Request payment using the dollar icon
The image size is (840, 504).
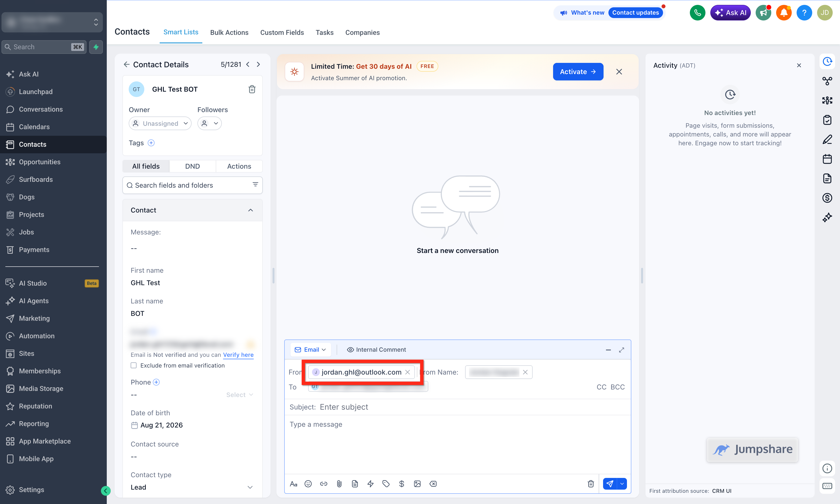(401, 484)
